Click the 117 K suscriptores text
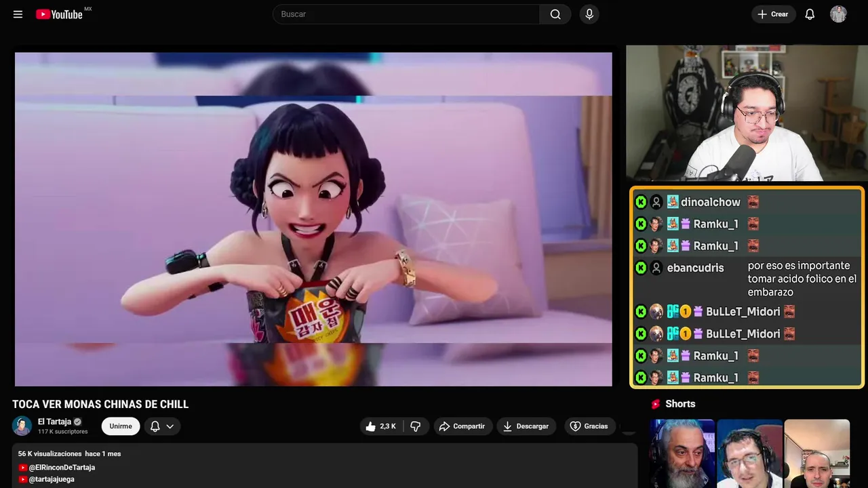This screenshot has width=868, height=488. point(62,432)
